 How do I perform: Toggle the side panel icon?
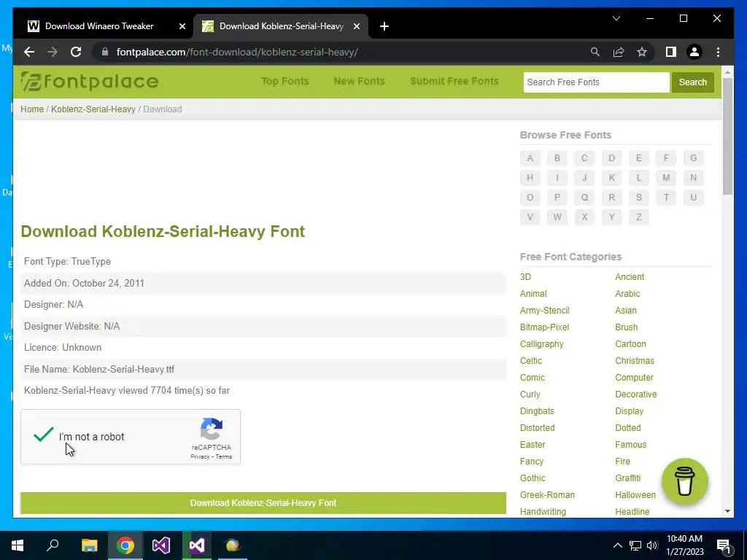pyautogui.click(x=671, y=52)
